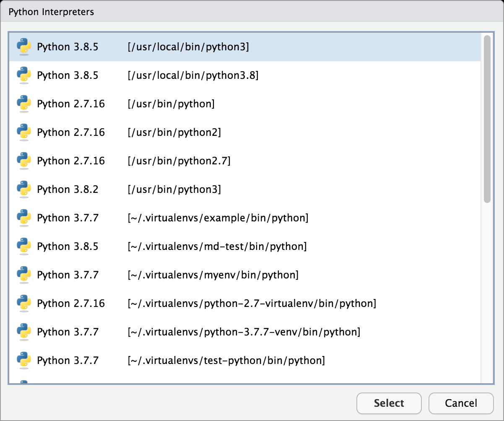Click the Python icon for /usr/bin/python2.7
This screenshot has width=504, height=421.
[24, 161]
